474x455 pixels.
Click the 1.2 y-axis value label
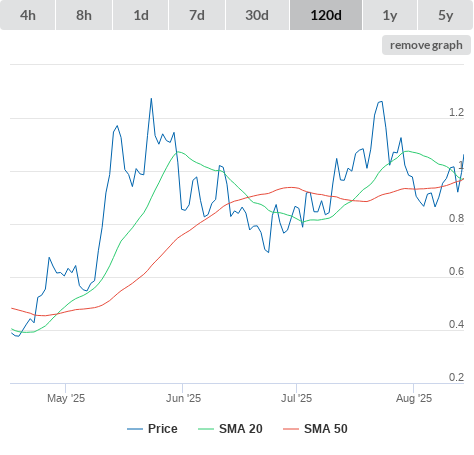click(456, 112)
